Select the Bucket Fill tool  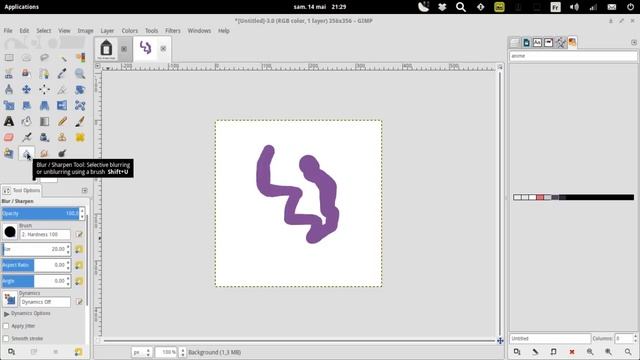[27, 122]
